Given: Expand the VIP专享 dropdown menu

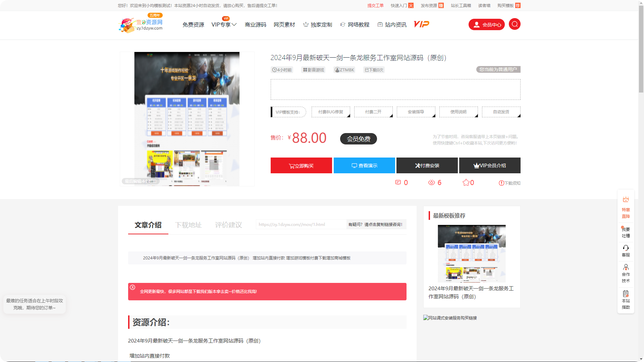Looking at the screenshot, I should click(x=224, y=24).
